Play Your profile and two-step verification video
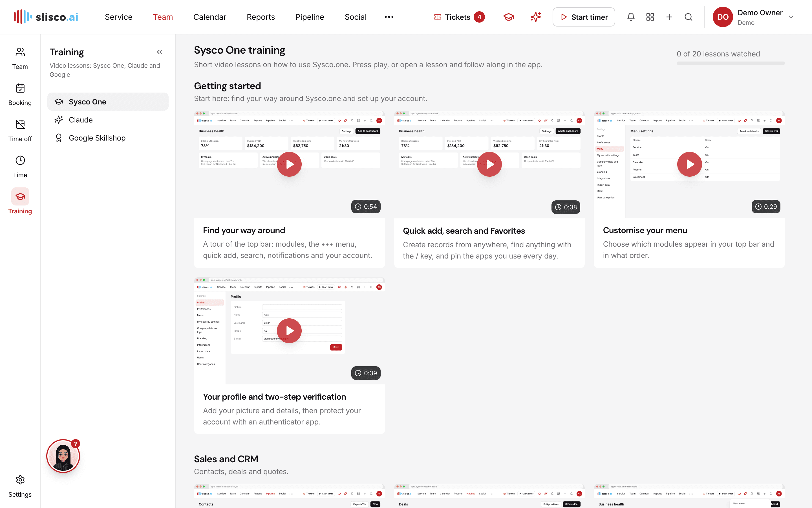The width and height of the screenshot is (812, 508). click(289, 330)
